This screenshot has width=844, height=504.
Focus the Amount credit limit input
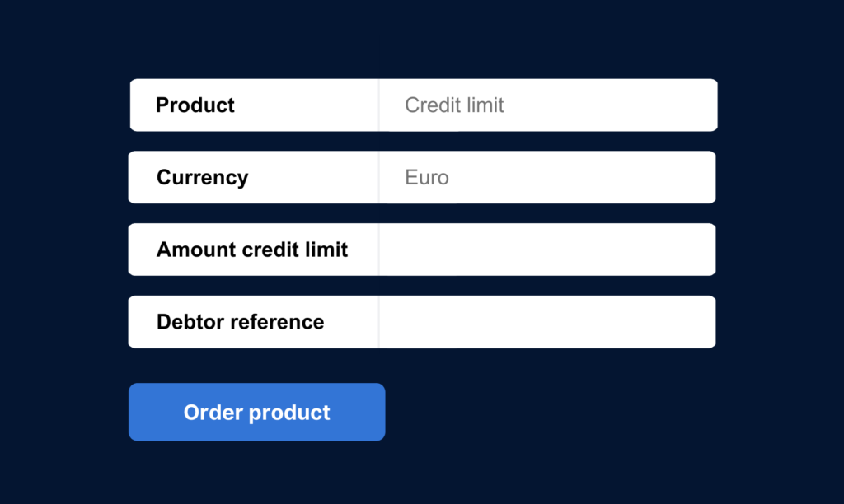[x=547, y=250]
